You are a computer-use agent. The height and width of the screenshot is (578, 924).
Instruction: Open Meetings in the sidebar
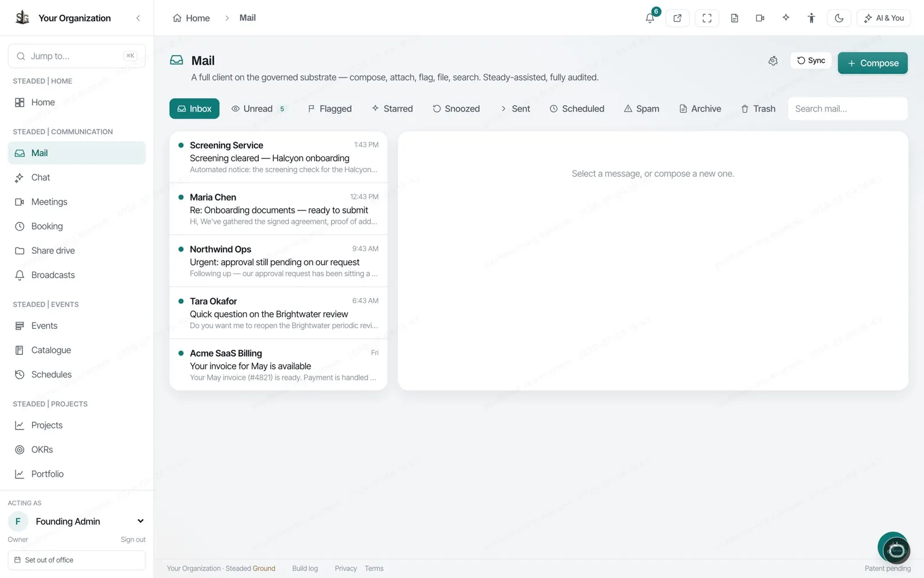(x=77, y=202)
